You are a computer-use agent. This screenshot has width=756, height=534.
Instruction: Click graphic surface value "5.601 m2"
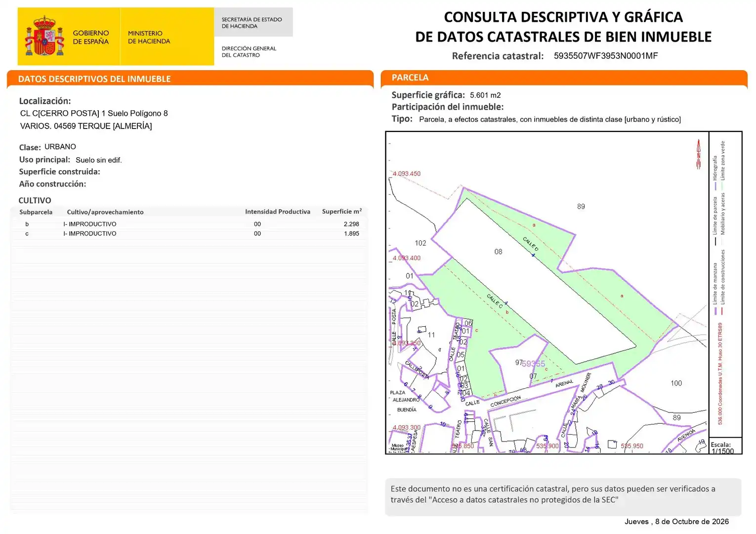[x=485, y=95]
